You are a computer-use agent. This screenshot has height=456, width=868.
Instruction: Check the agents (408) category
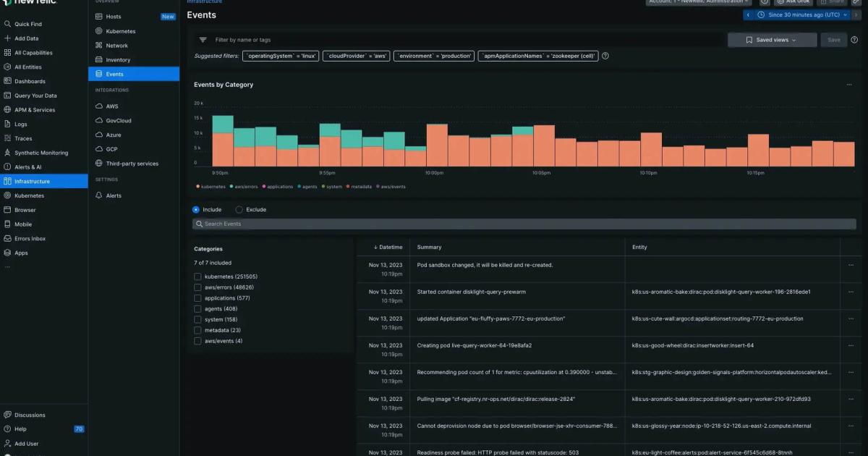(197, 309)
